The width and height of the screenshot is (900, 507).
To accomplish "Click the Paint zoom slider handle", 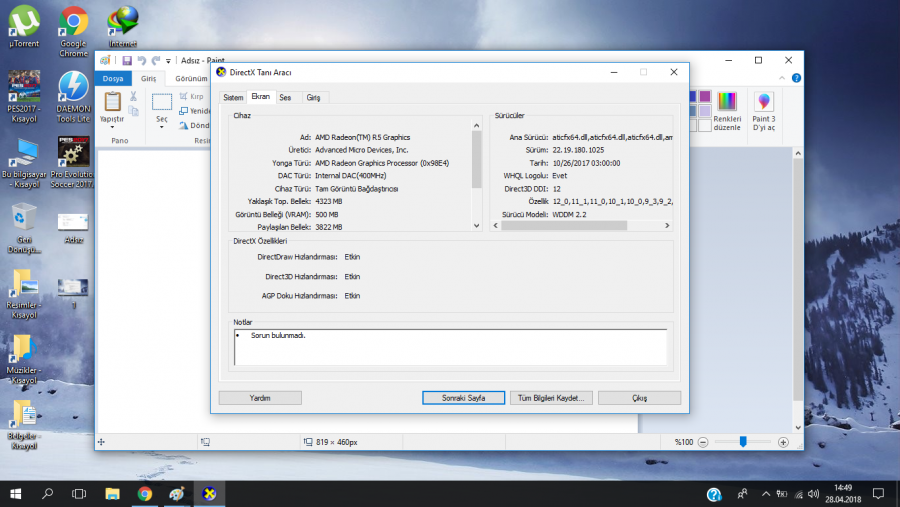I will point(743,442).
